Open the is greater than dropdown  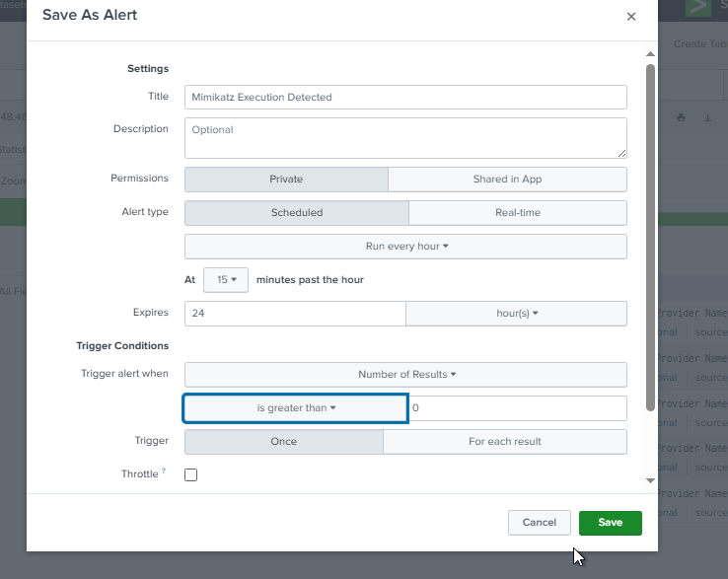click(x=295, y=408)
